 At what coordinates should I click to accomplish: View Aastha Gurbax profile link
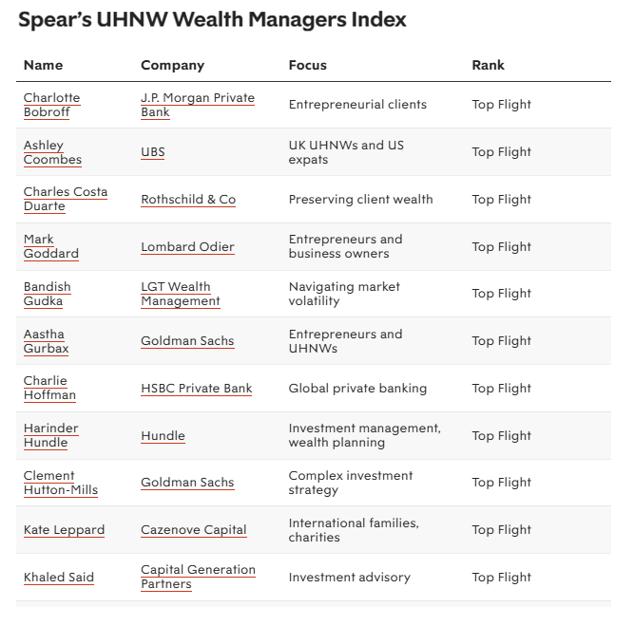46,341
